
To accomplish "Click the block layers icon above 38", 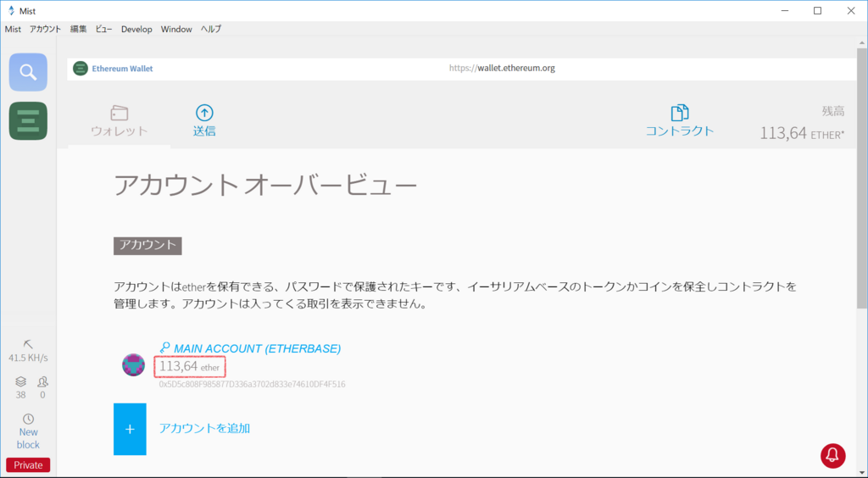I will (x=20, y=381).
